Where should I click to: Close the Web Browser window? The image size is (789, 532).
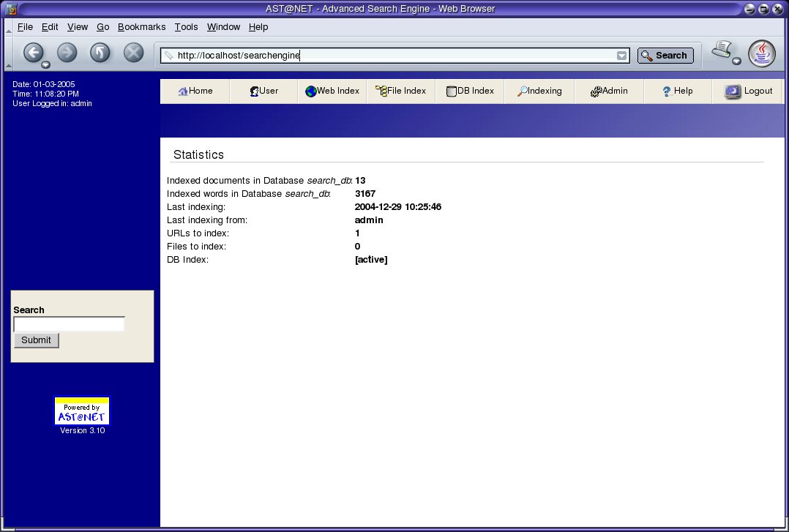777,9
